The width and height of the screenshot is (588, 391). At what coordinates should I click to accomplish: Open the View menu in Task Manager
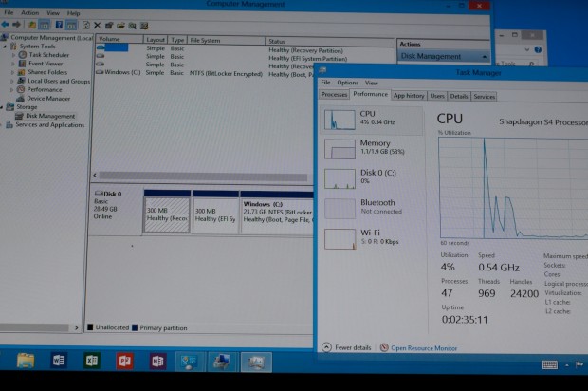coord(371,83)
